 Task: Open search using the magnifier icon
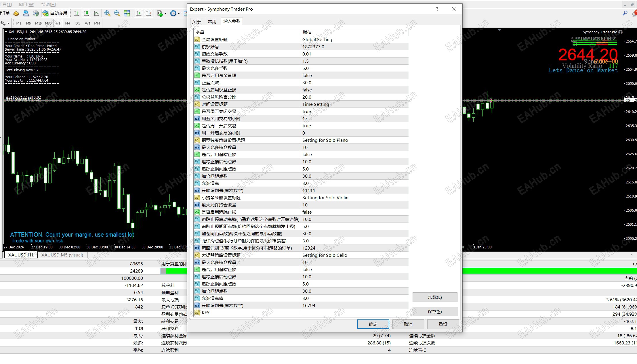tap(625, 13)
